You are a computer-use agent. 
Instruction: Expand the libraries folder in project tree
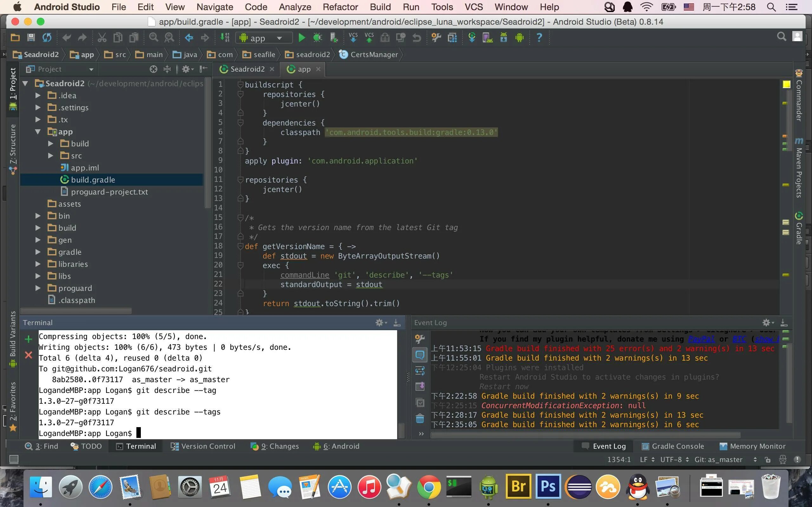pos(38,264)
